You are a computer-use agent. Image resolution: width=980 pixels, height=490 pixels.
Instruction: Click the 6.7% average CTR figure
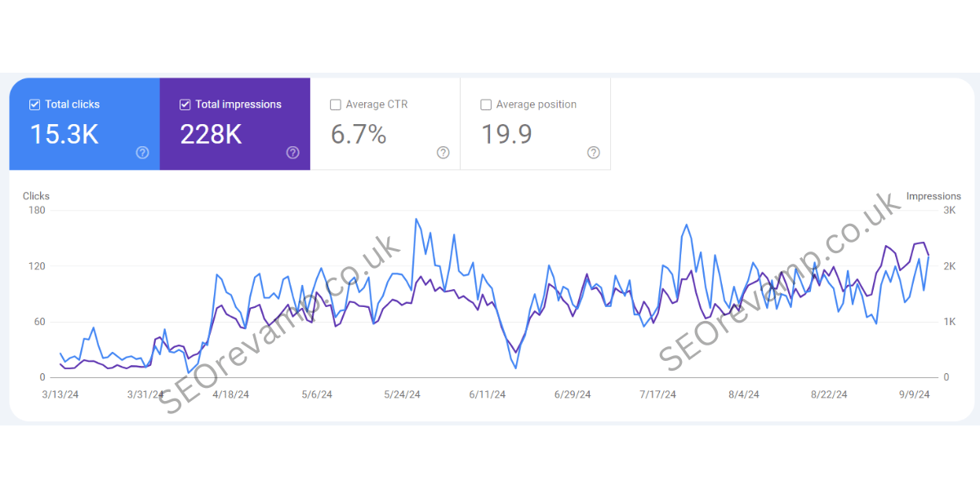tap(359, 134)
